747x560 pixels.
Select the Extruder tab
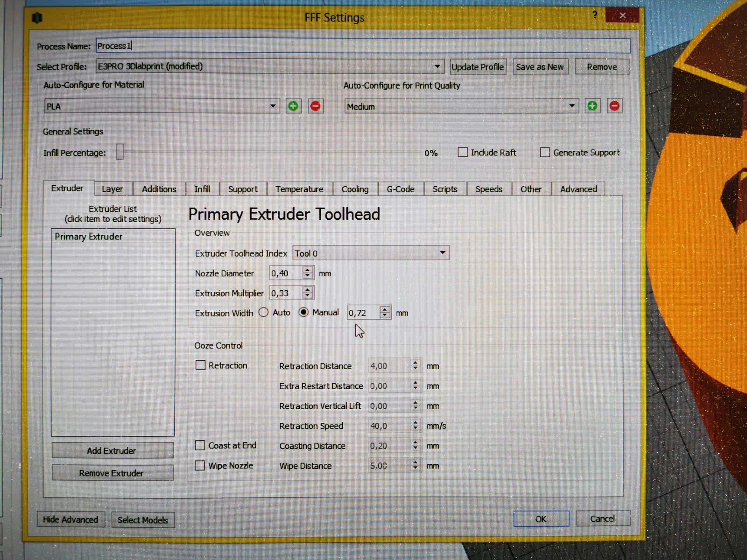pyautogui.click(x=67, y=188)
